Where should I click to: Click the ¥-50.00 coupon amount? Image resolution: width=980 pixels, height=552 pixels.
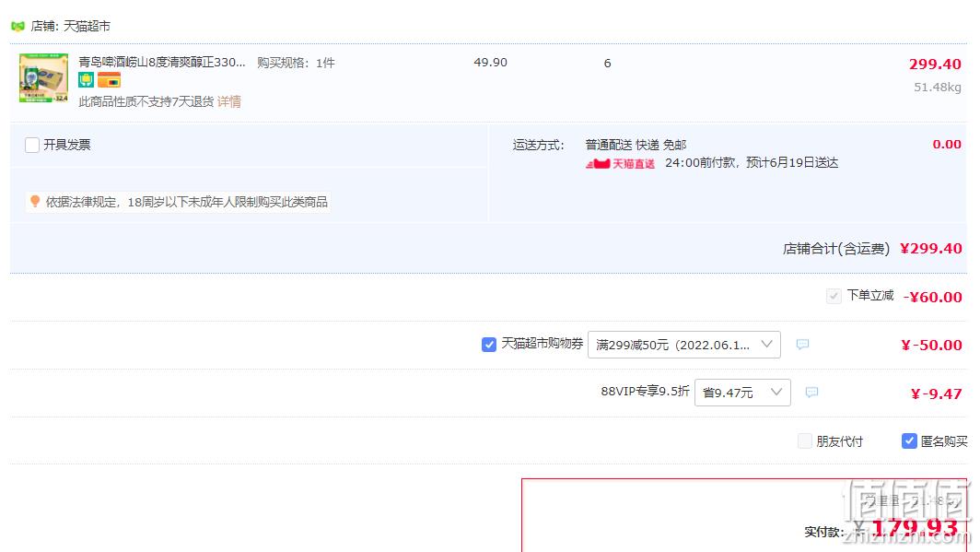pyautogui.click(x=931, y=345)
